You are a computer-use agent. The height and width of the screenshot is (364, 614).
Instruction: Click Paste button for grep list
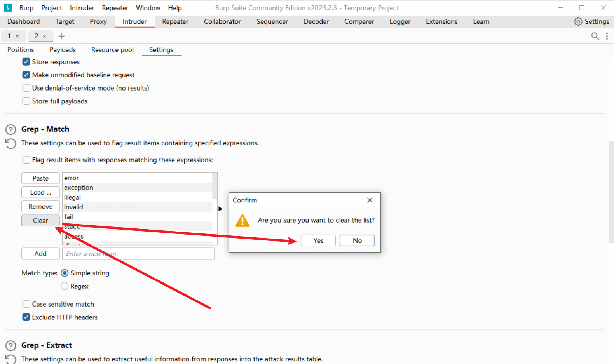[x=40, y=178]
